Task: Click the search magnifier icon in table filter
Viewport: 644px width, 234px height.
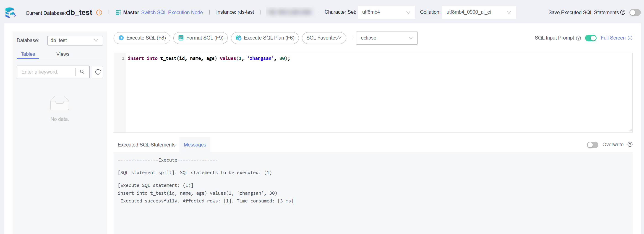Action: (82, 72)
